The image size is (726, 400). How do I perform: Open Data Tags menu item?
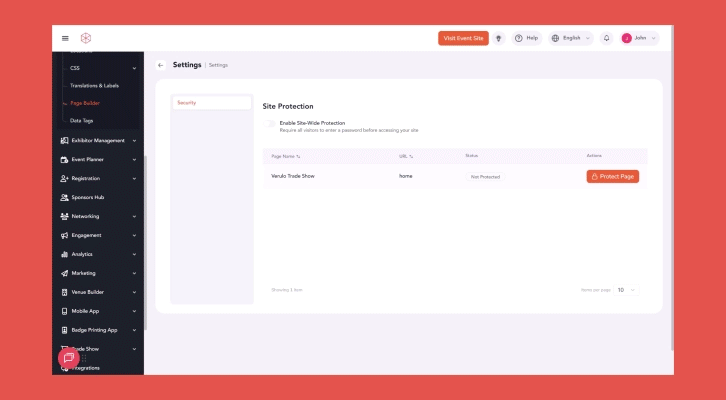(81, 121)
